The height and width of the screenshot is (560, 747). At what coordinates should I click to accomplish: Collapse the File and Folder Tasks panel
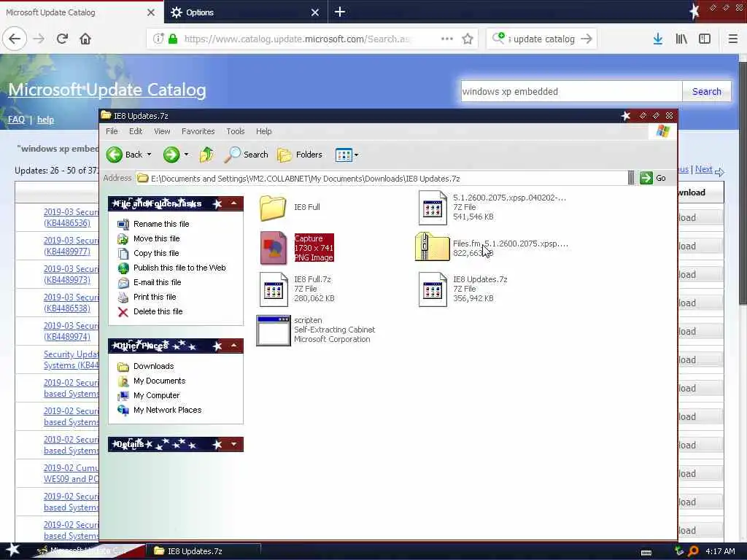(x=234, y=204)
